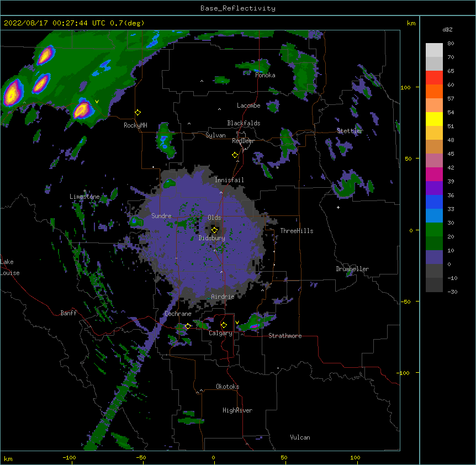Select the Lacombe city label

tap(248, 105)
